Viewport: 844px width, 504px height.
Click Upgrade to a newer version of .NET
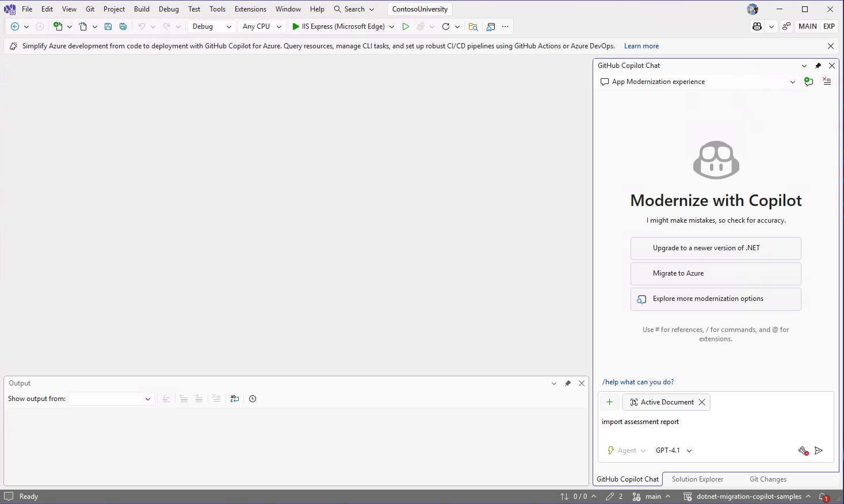pos(716,249)
